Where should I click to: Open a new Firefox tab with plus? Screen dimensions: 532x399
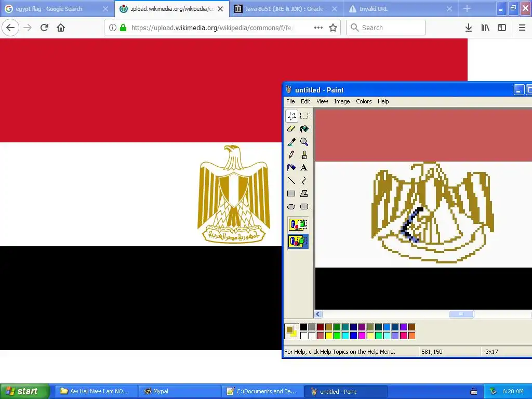[467, 8]
